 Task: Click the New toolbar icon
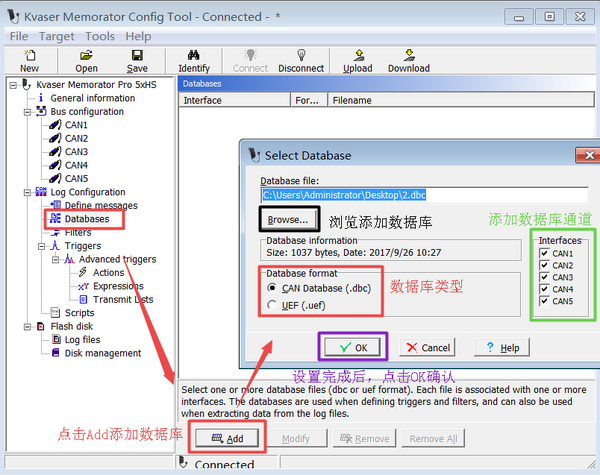point(29,55)
